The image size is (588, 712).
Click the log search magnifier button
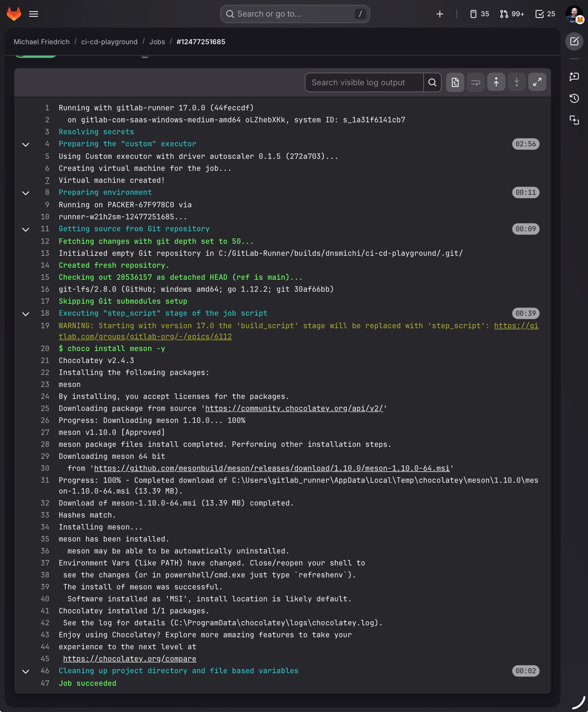click(432, 82)
